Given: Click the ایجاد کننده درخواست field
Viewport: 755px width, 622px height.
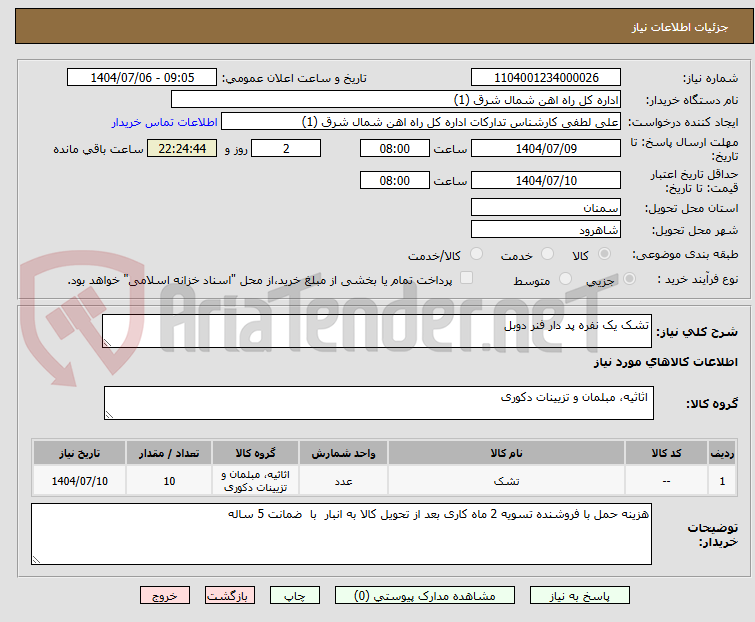Looking at the screenshot, I should 421,122.
